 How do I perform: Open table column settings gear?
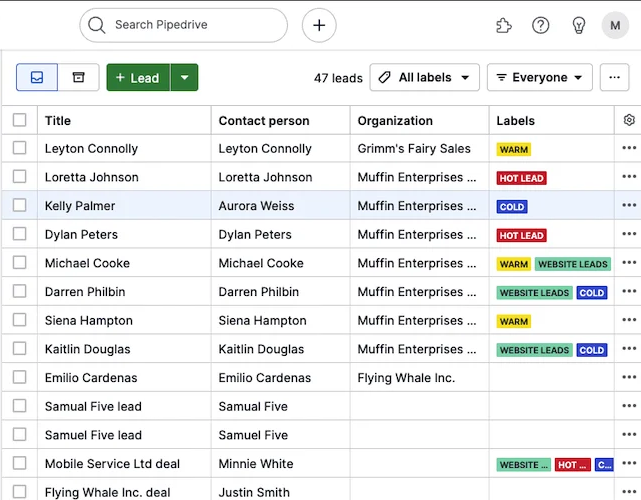(x=629, y=120)
